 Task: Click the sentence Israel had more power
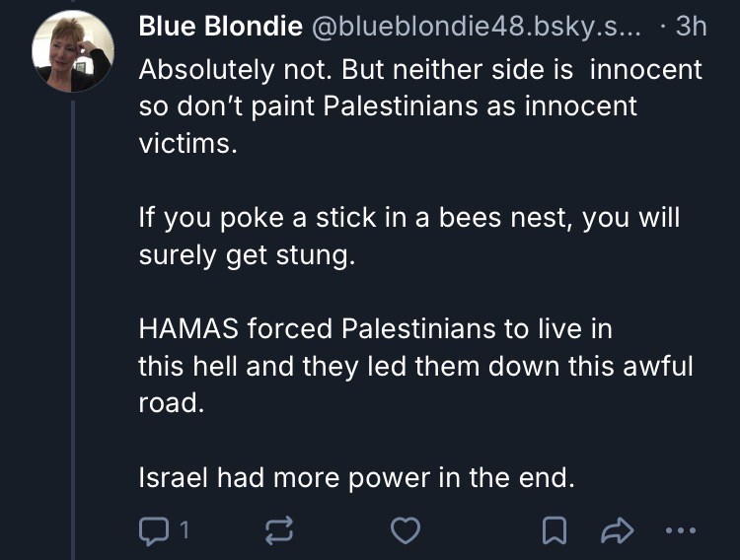pos(355,478)
